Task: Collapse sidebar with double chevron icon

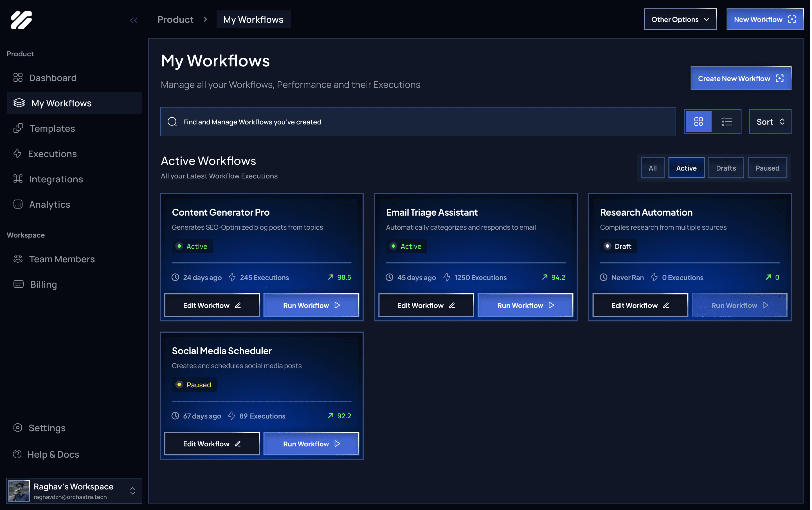Action: (x=134, y=20)
